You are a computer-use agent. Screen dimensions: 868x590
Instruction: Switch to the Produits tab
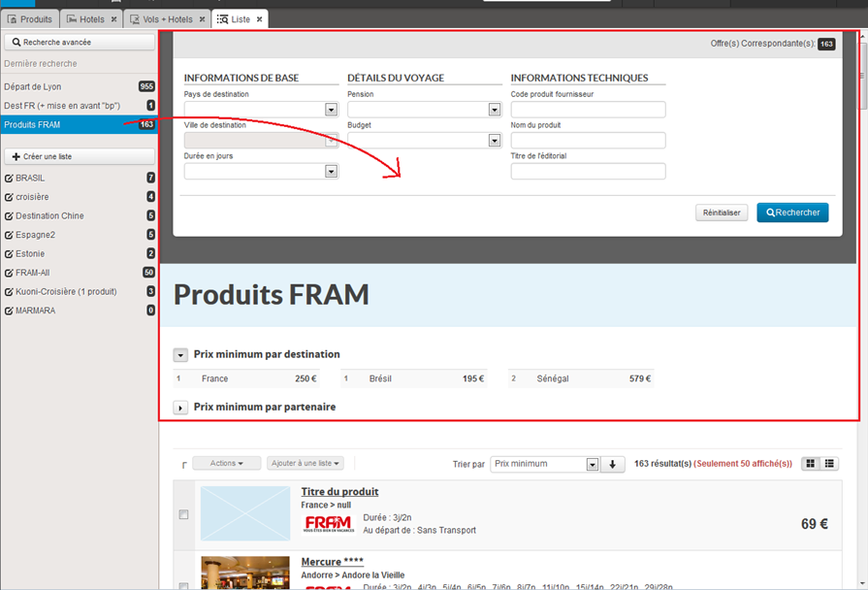[x=30, y=19]
